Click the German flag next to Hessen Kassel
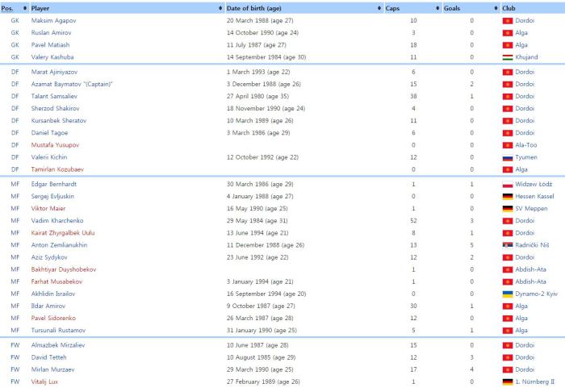 pyautogui.click(x=508, y=196)
